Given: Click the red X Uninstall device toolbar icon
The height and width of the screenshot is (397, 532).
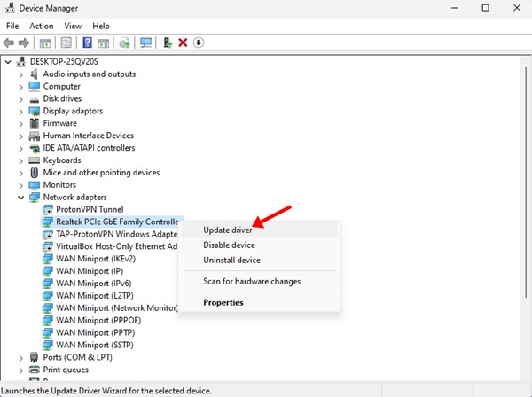Looking at the screenshot, I should click(183, 43).
